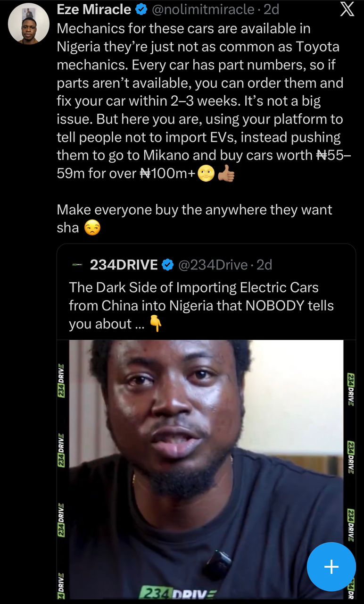
Task: Click the moon face emoji after ₦100m+
Action: tap(206, 174)
